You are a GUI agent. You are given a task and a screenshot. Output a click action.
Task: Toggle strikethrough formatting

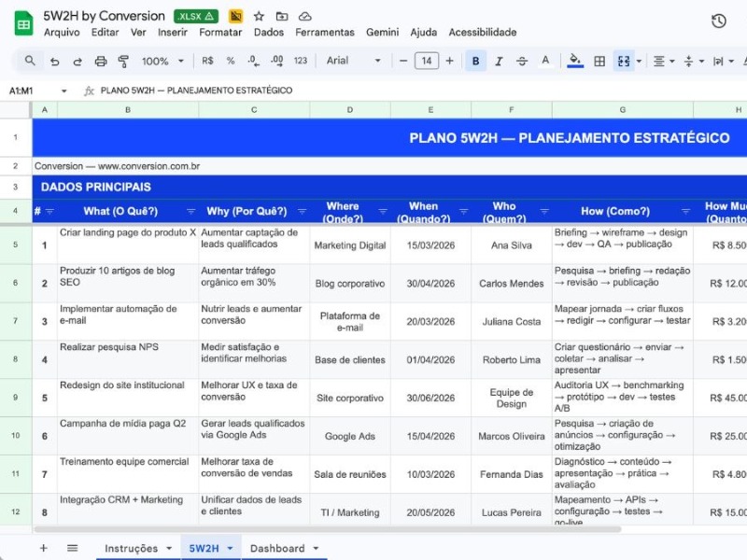pyautogui.click(x=522, y=62)
